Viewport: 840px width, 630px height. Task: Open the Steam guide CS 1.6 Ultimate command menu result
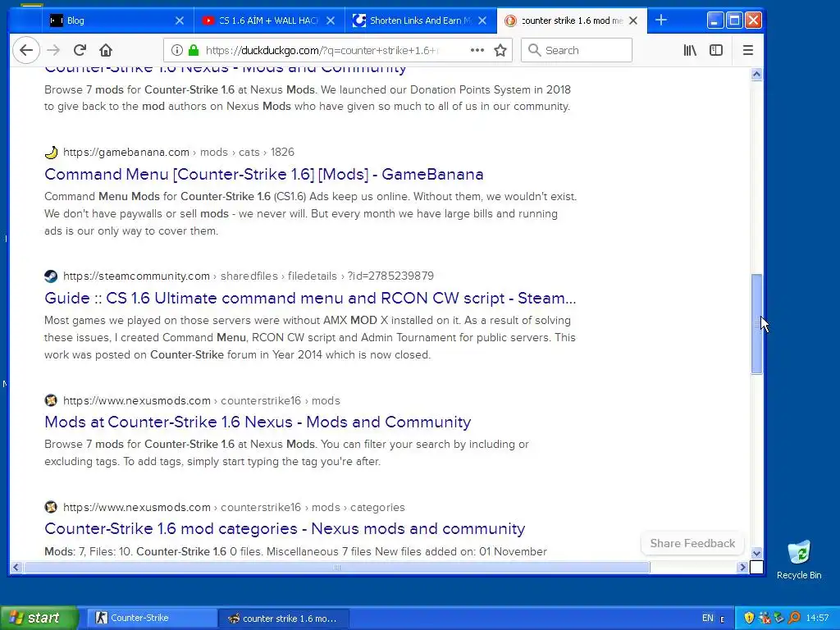pos(310,298)
